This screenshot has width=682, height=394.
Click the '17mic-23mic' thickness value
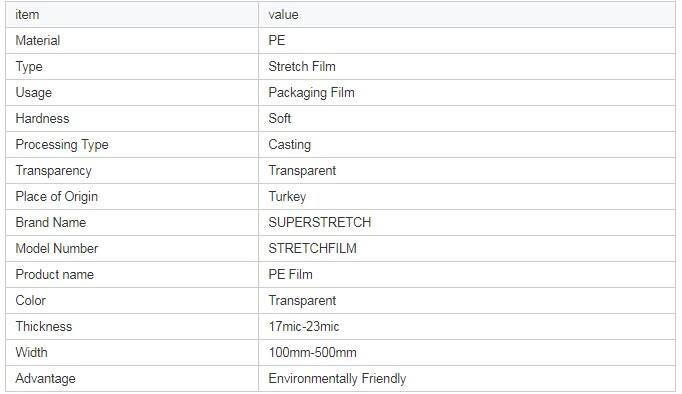coord(304,327)
